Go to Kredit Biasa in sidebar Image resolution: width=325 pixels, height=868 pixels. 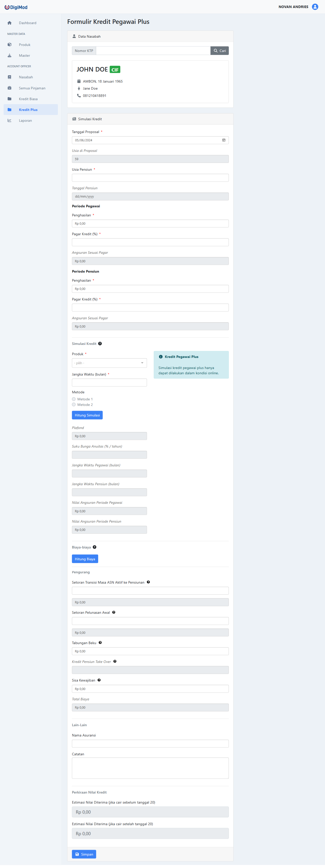click(28, 99)
